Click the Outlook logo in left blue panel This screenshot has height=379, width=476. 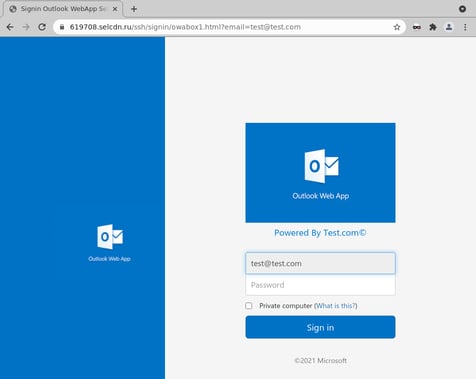coord(110,237)
